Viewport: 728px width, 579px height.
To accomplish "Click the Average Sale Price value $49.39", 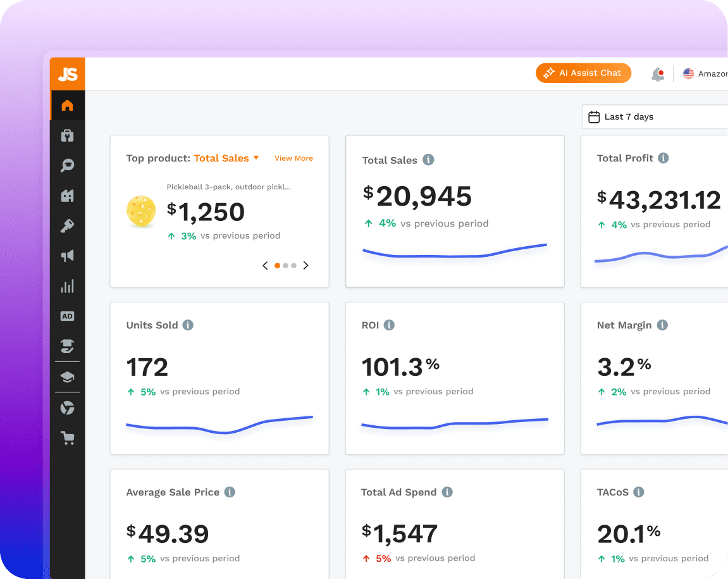I will point(168,533).
